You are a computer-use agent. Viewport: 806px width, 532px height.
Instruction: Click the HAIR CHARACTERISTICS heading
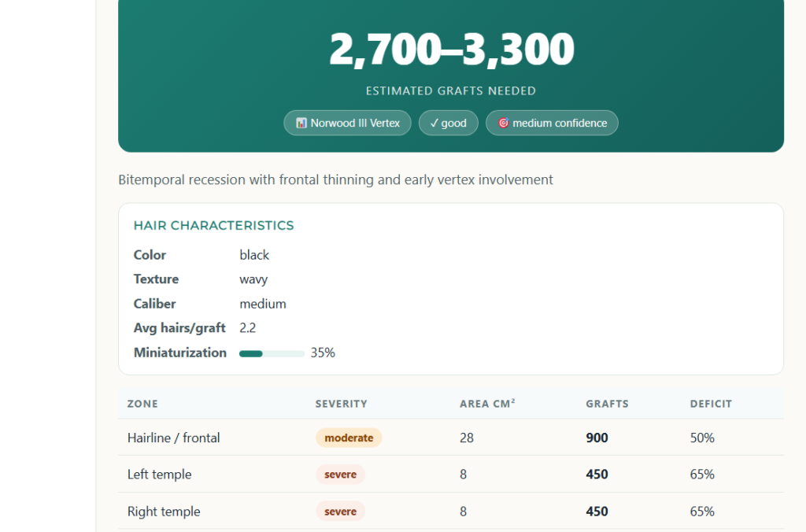click(214, 225)
